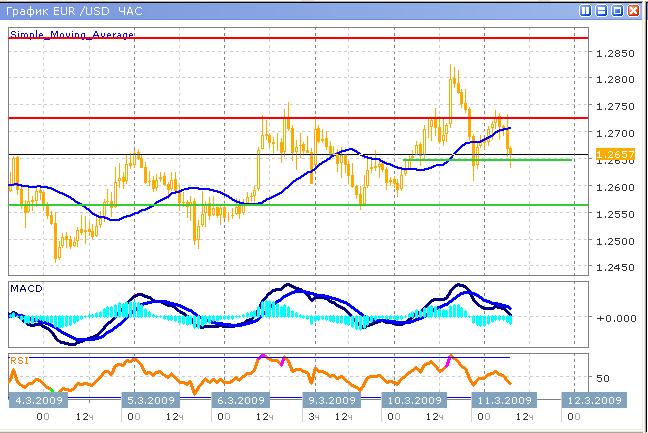Maximize the EUR/USD chart window
648x433 pixels.
pyautogui.click(x=618, y=10)
